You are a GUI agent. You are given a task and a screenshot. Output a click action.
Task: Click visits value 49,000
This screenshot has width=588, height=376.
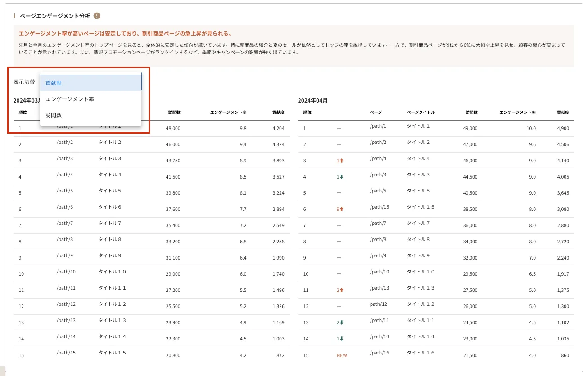tap(470, 128)
